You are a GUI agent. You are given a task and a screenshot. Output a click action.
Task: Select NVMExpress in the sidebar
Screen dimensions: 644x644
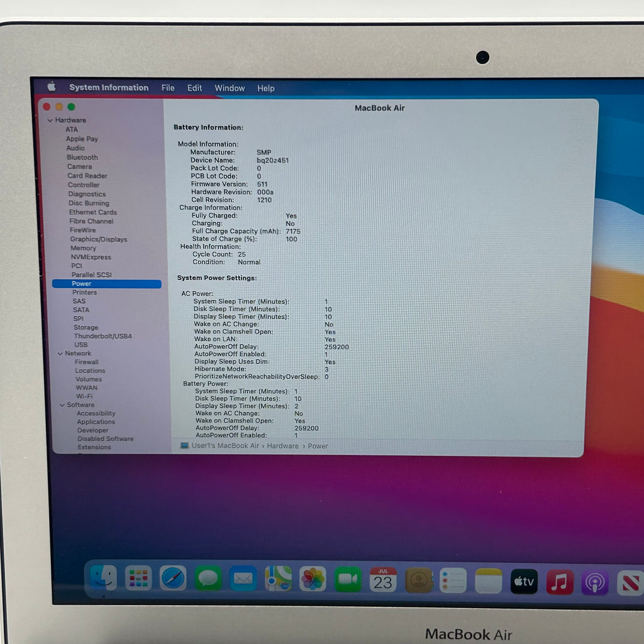[x=91, y=257]
